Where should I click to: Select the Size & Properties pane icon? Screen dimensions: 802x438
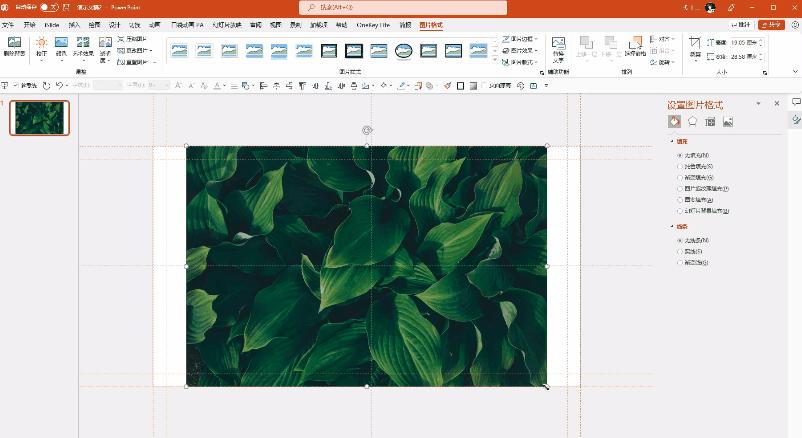[x=710, y=121]
